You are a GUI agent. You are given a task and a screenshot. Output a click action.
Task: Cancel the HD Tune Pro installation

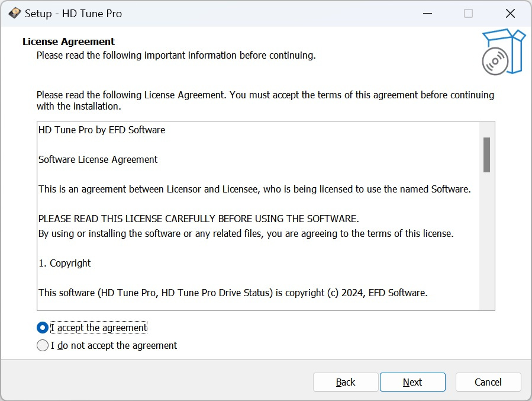tap(488, 382)
